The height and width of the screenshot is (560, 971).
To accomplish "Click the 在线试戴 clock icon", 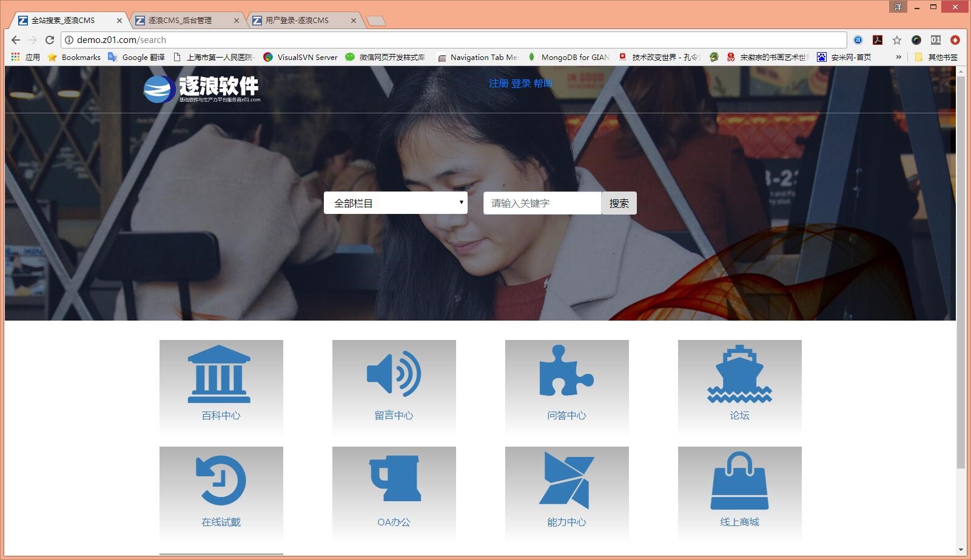I will click(x=221, y=482).
